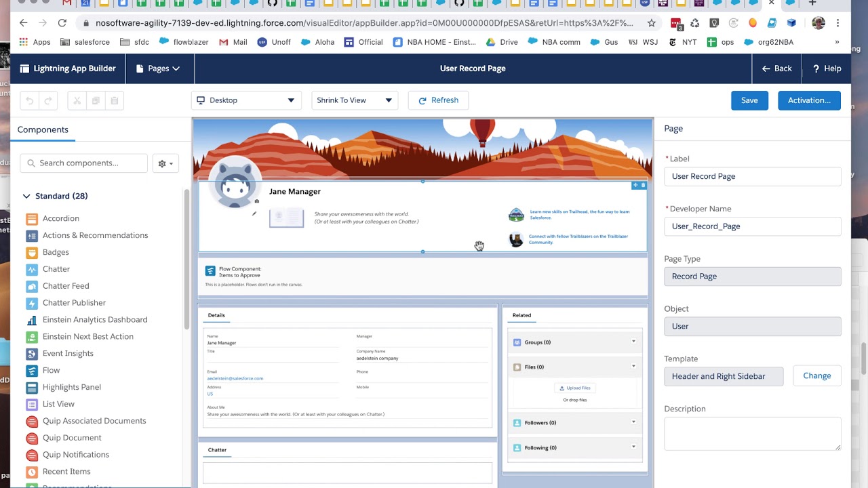Select the Event Insights component icon
This screenshot has width=868, height=488.
[x=31, y=353]
